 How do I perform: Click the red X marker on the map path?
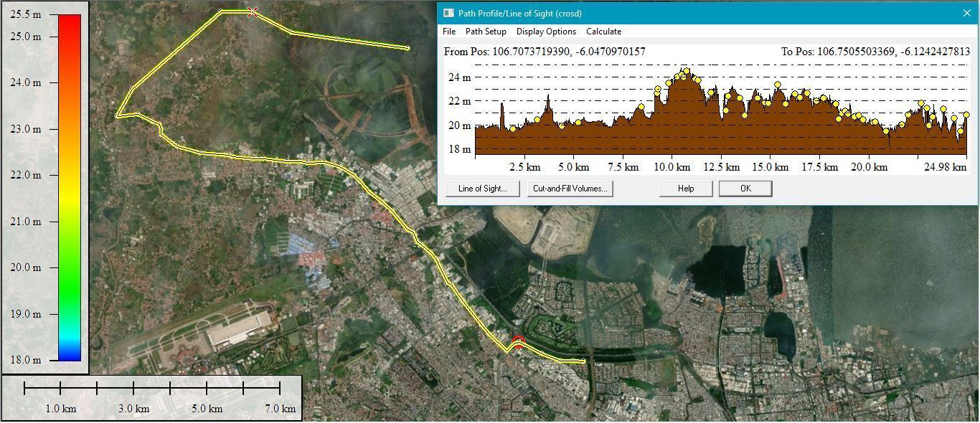pos(252,12)
